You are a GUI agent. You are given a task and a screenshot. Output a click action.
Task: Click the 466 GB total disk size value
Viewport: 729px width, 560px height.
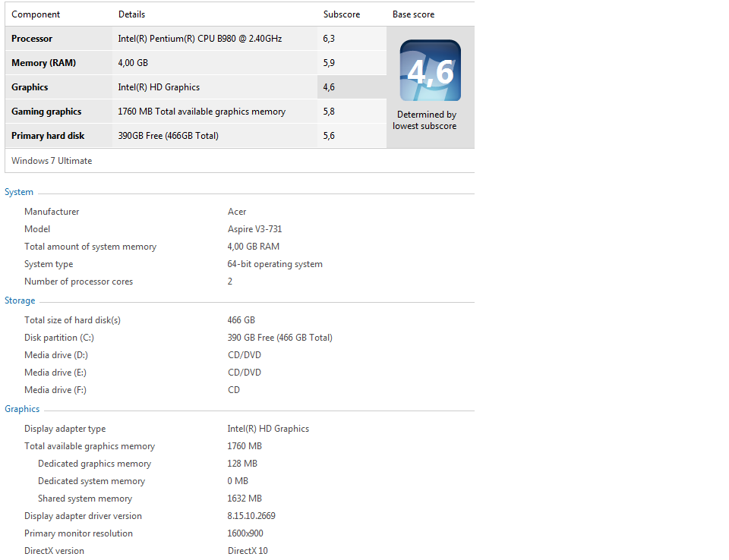pos(241,320)
